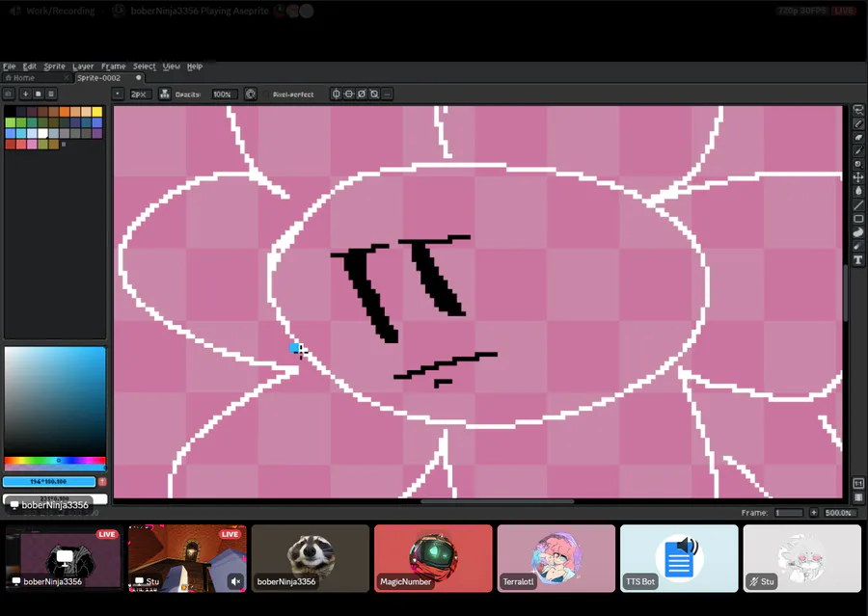Select the Rectangle shape tool
Screen dimensions: 868x616
tap(858, 219)
